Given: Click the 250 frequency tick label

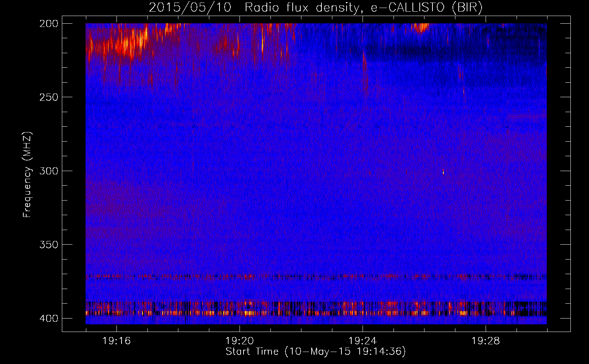Looking at the screenshot, I should click(49, 97).
